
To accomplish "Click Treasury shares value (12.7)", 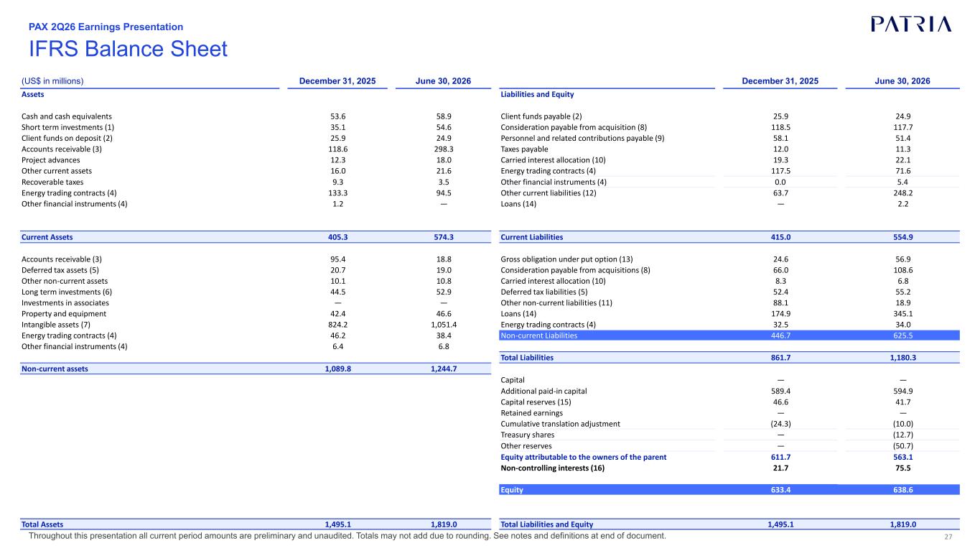I will click(902, 435).
